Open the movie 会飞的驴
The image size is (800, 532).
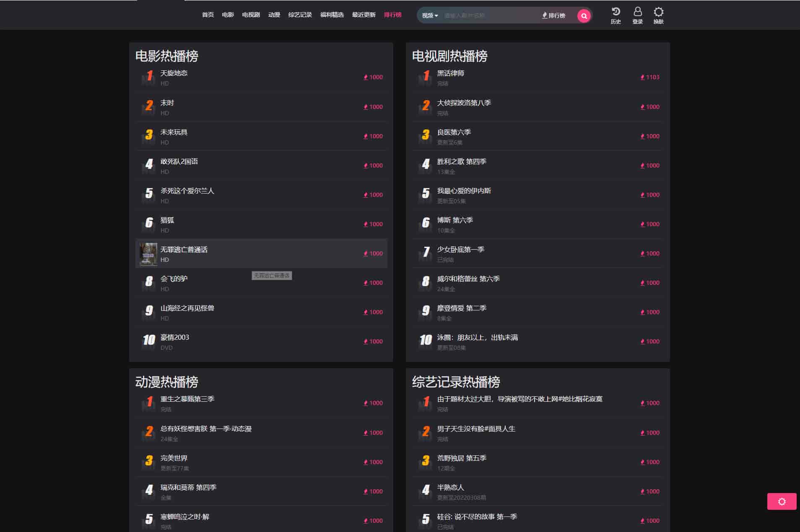[x=174, y=279]
